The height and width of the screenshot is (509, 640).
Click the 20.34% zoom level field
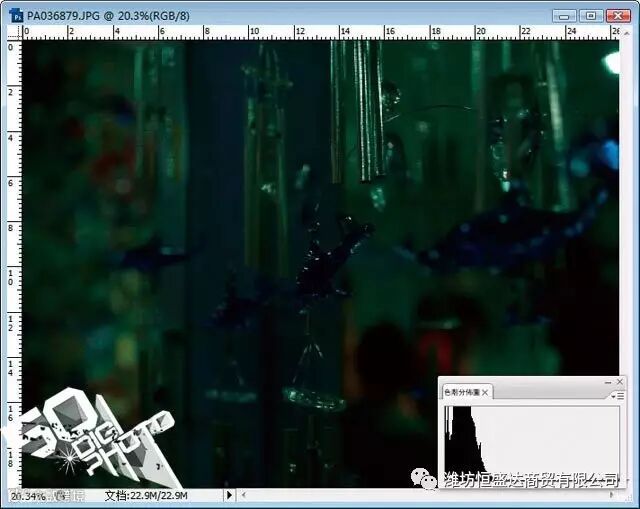(28, 496)
